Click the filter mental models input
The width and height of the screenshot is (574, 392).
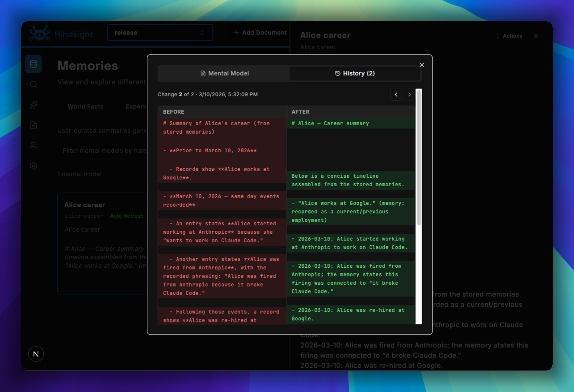click(102, 151)
